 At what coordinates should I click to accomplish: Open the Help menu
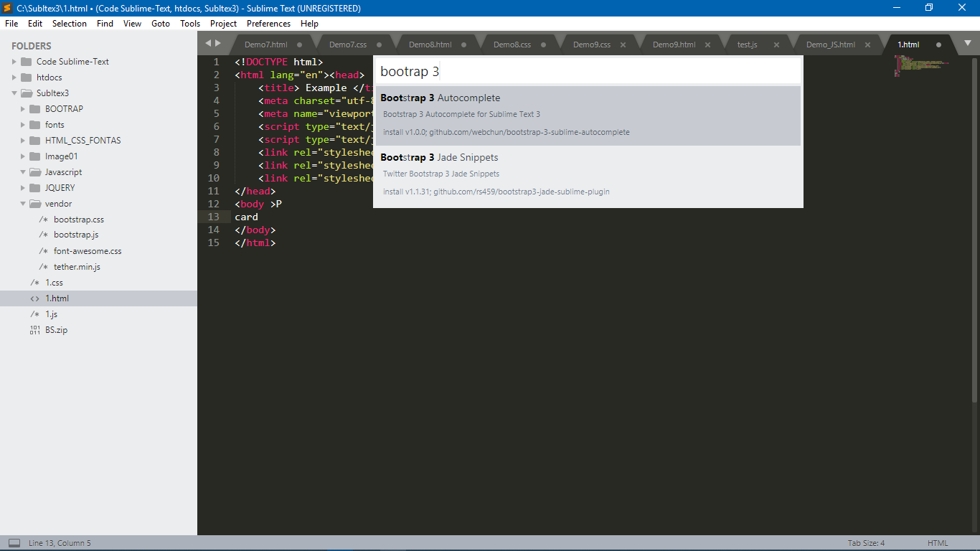pos(309,24)
